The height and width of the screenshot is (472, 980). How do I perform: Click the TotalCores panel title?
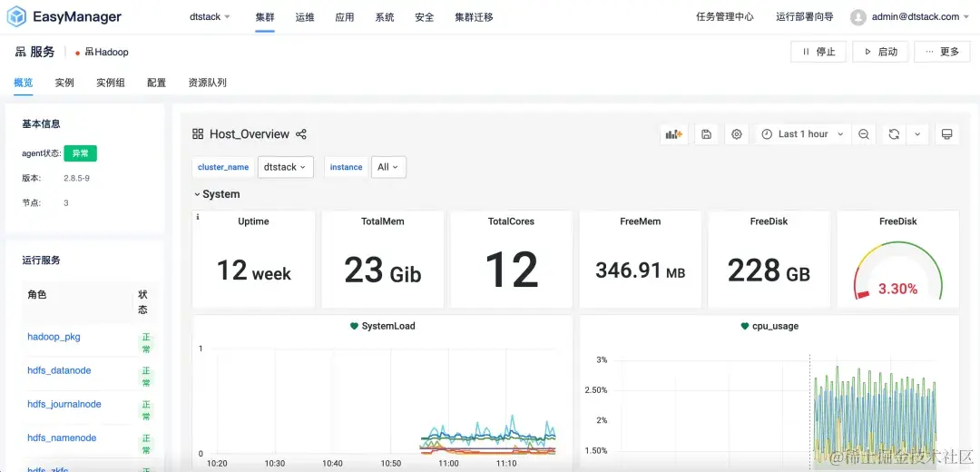click(x=511, y=221)
